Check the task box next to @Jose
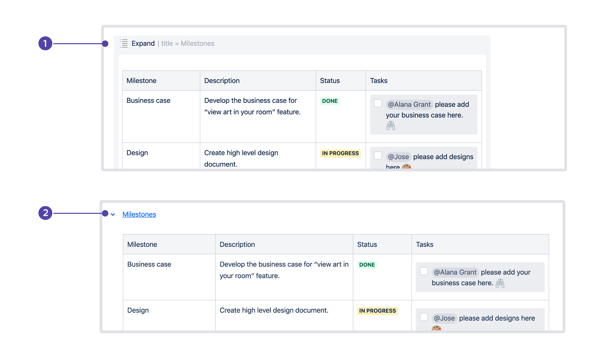606x364 pixels. click(x=378, y=156)
